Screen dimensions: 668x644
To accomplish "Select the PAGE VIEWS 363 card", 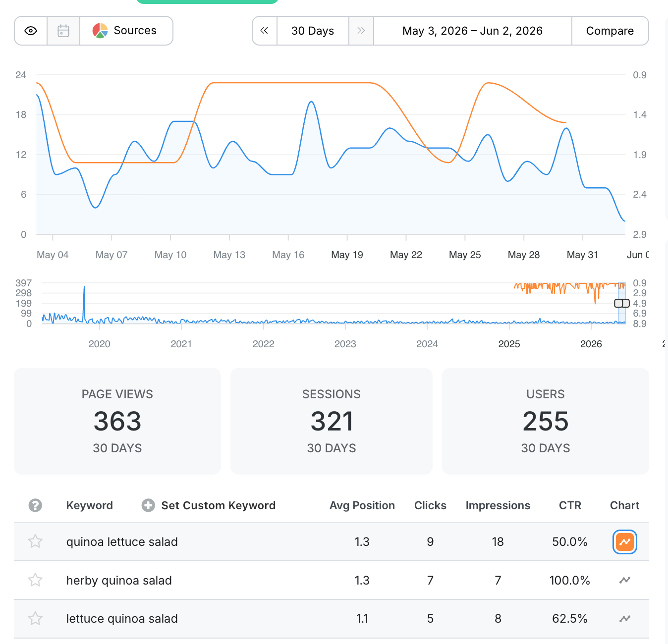I will [x=117, y=421].
